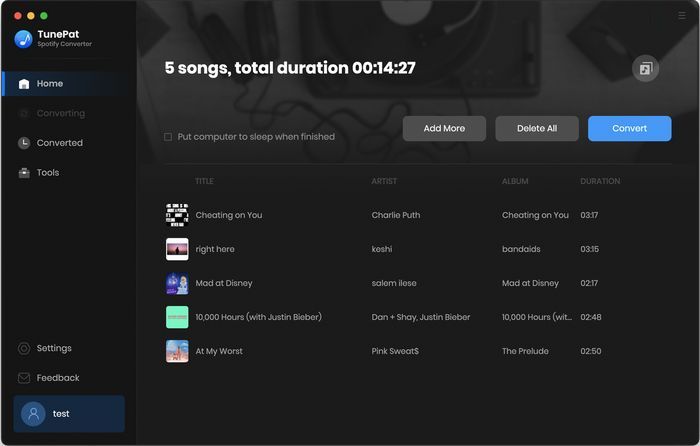Open the Tools briefcase icon
Viewport: 700px width, 446px height.
tap(24, 172)
